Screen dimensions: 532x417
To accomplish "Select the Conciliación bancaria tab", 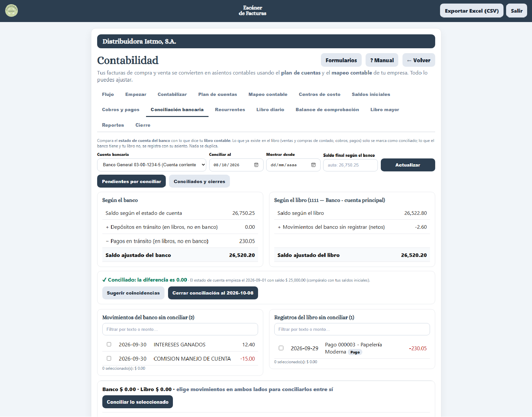I will coord(177,110).
